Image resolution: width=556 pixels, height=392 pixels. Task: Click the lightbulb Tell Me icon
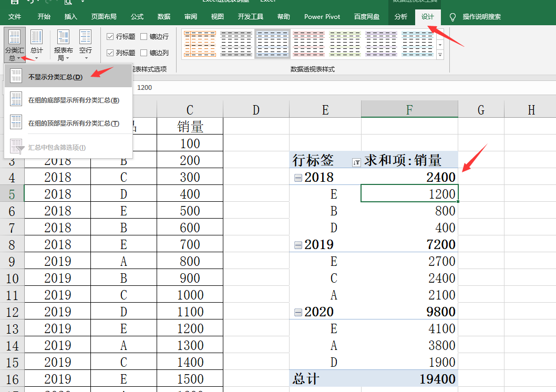click(x=452, y=17)
